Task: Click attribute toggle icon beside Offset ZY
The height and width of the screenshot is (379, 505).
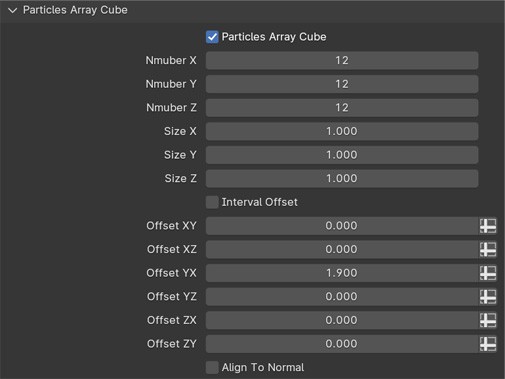Action: [488, 344]
